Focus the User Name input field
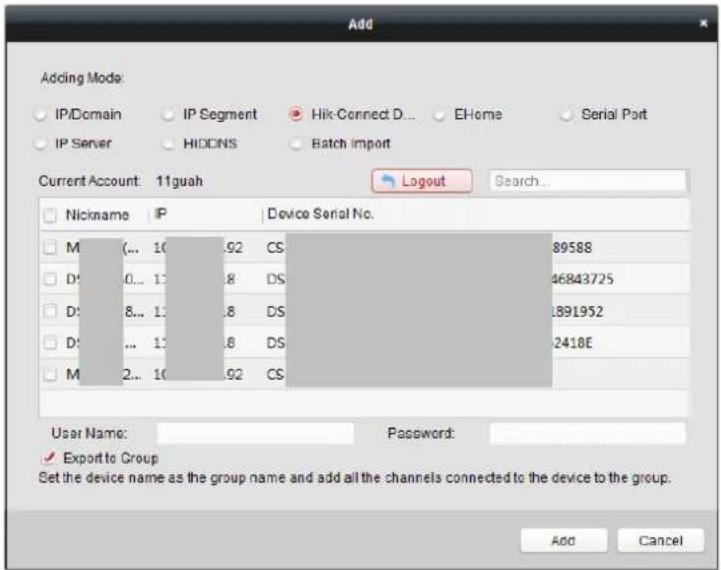The width and height of the screenshot is (721, 570). [256, 433]
